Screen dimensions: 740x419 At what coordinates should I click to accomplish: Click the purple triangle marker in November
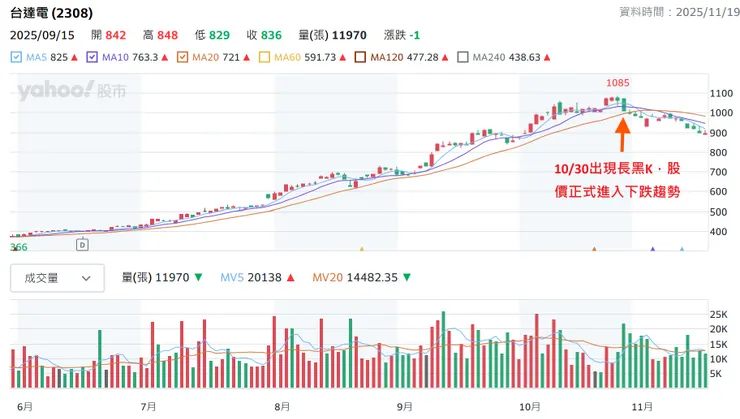653,249
